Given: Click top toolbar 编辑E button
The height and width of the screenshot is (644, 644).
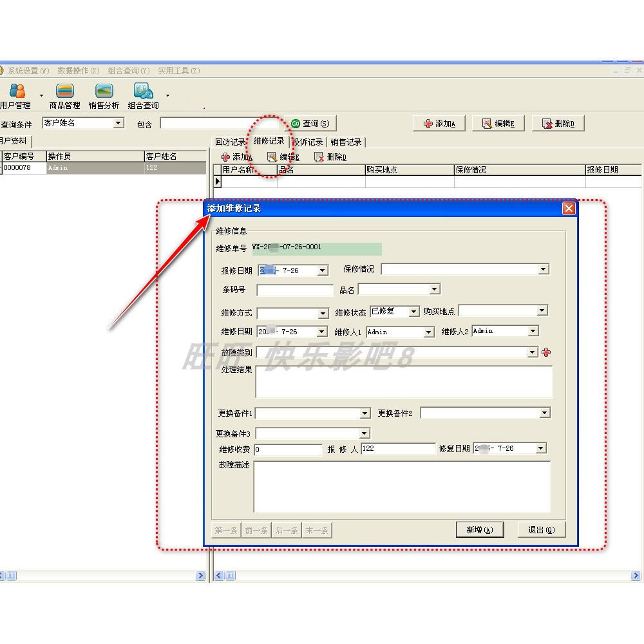Looking at the screenshot, I should click(x=498, y=123).
